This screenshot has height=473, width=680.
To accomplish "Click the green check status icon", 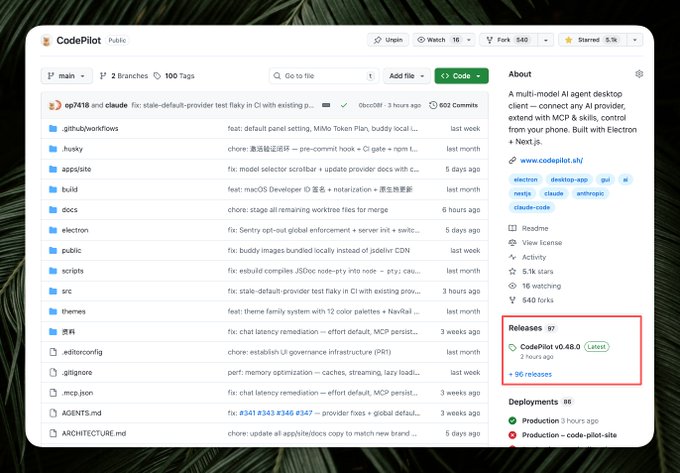I will [344, 105].
